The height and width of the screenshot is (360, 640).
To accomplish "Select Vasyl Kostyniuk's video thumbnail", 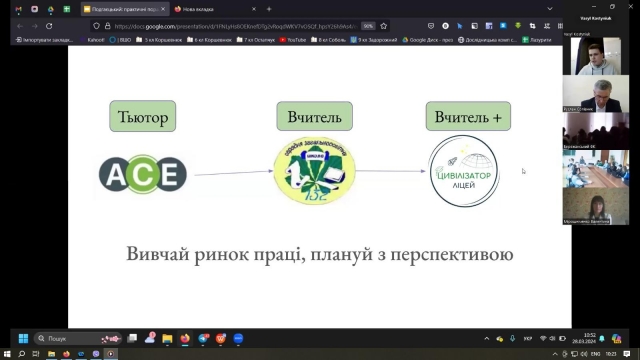I will [596, 56].
